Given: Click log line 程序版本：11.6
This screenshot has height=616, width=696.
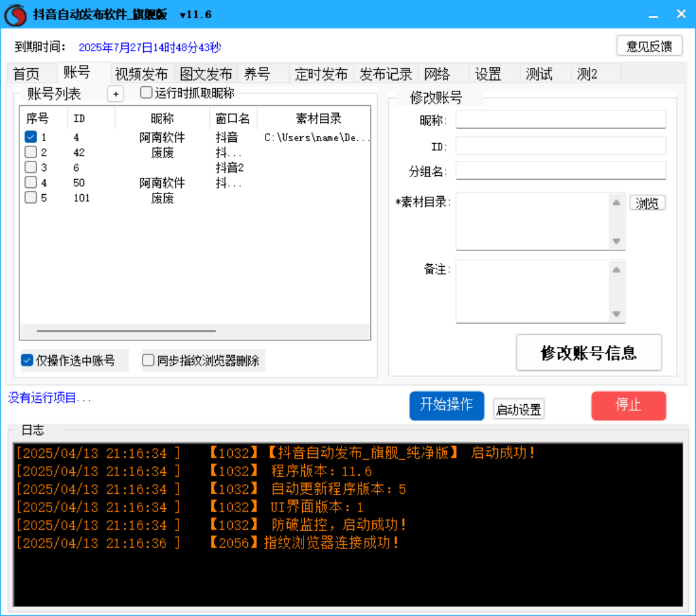Looking at the screenshot, I should pyautogui.click(x=321, y=471).
